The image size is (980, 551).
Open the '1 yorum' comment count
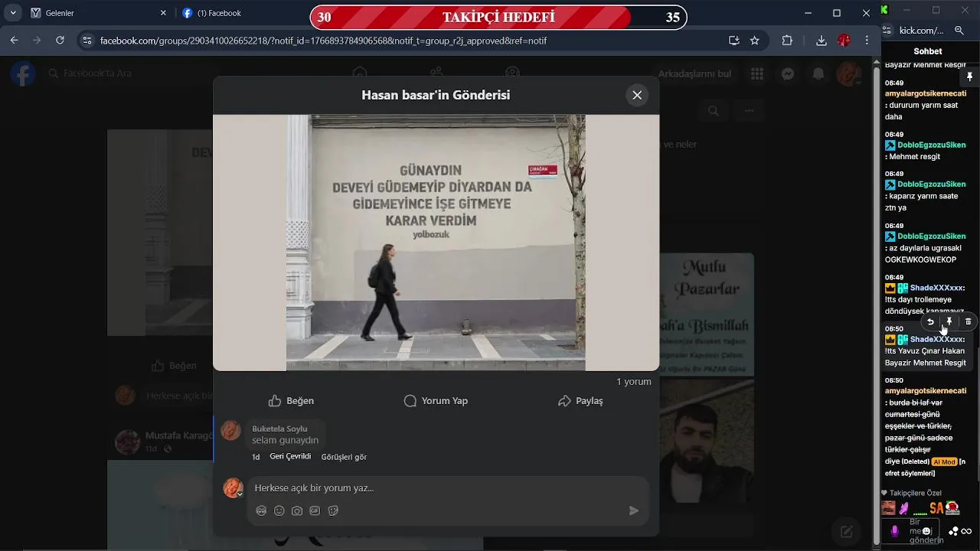[x=634, y=381]
